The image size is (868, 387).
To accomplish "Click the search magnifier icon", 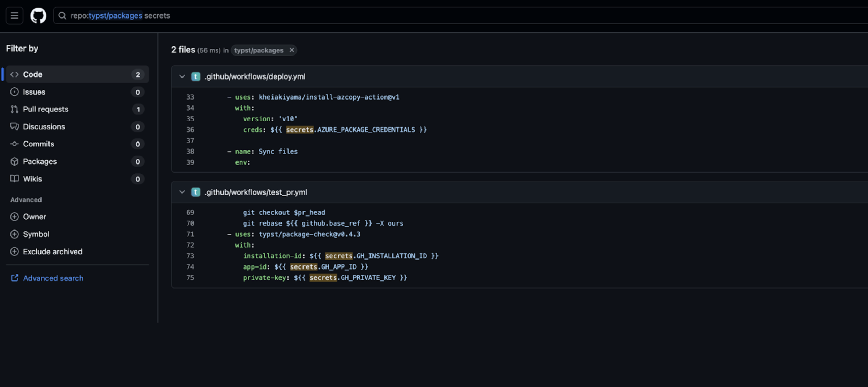I will point(62,15).
